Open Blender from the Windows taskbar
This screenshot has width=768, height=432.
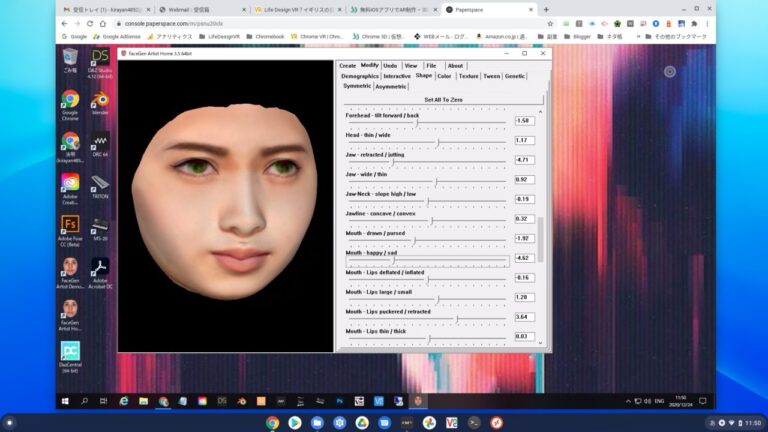pos(241,401)
